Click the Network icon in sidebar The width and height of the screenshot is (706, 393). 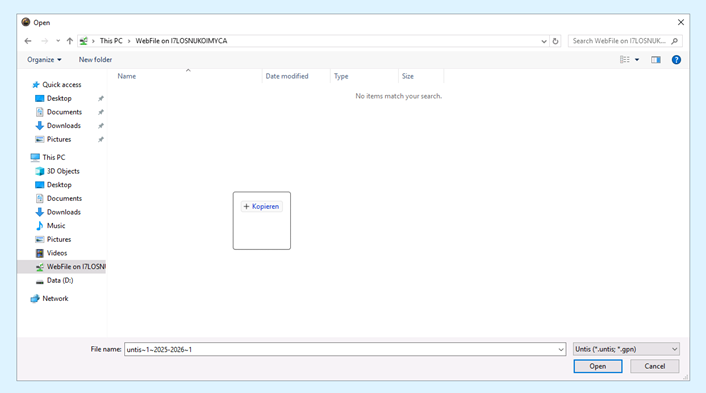(x=35, y=298)
